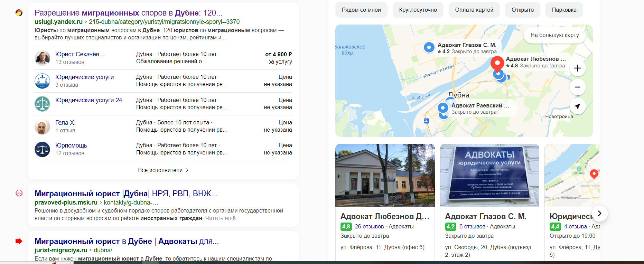Click the Открыто до 19:00 status text
The height and width of the screenshot is (264, 644).
pos(572,236)
